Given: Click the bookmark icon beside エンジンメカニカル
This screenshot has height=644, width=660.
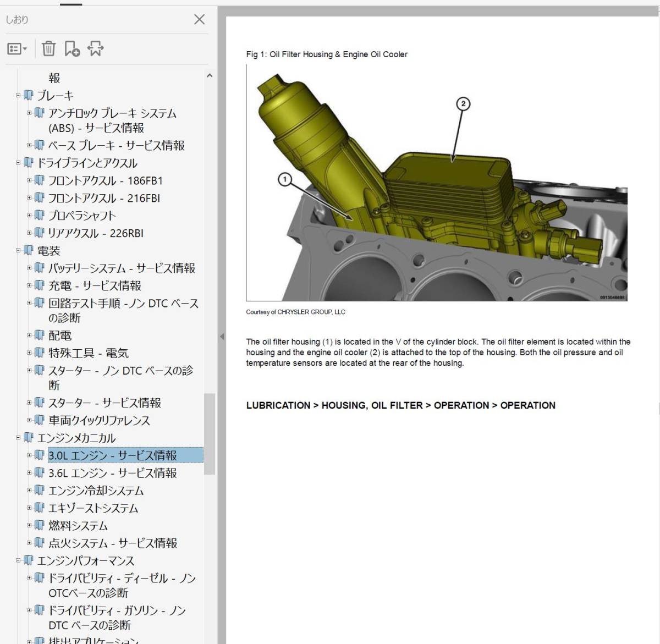Looking at the screenshot, I should coord(29,438).
